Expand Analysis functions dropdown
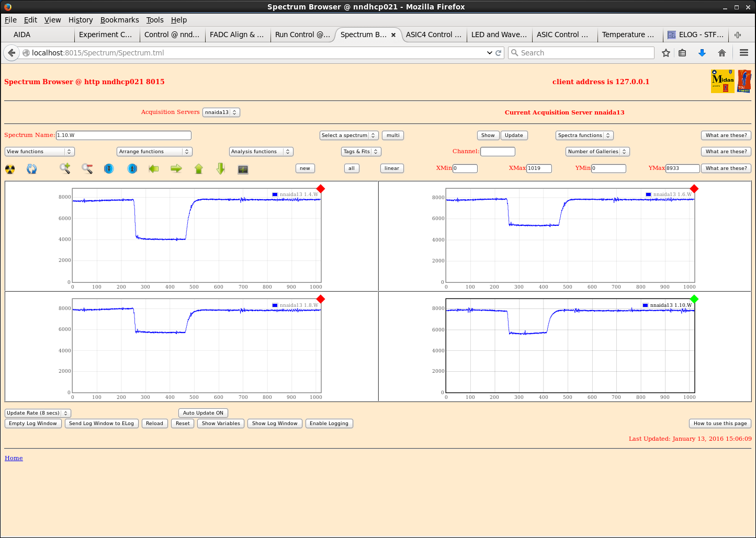 [261, 152]
